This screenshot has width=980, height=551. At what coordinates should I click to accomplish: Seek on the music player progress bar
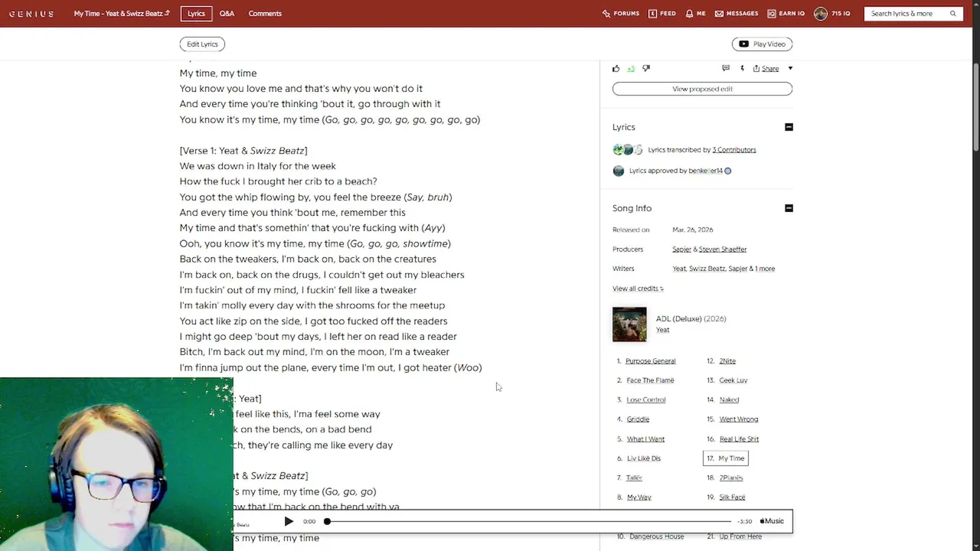528,521
